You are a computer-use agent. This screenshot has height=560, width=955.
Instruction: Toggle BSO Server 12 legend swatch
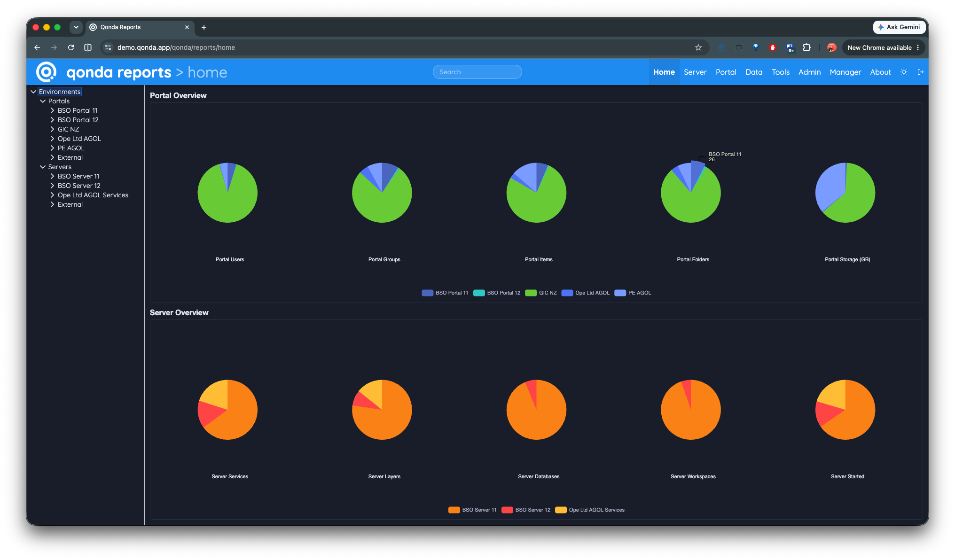click(x=507, y=510)
